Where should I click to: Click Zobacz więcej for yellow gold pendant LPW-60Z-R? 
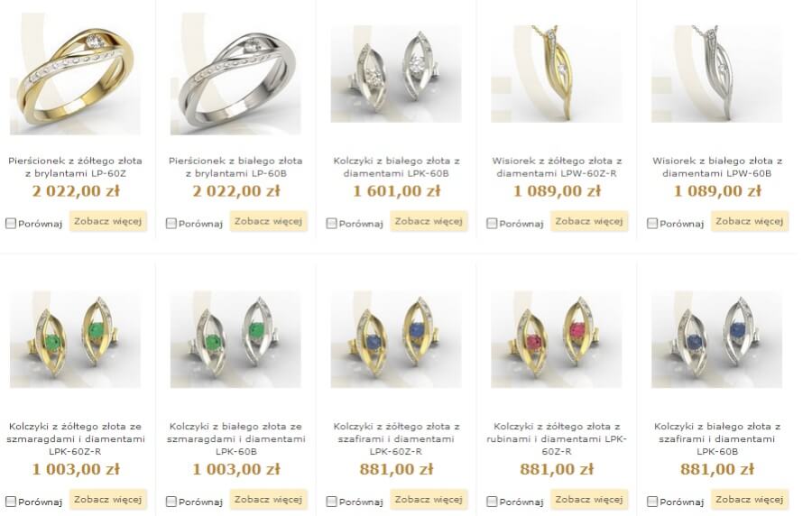click(589, 221)
